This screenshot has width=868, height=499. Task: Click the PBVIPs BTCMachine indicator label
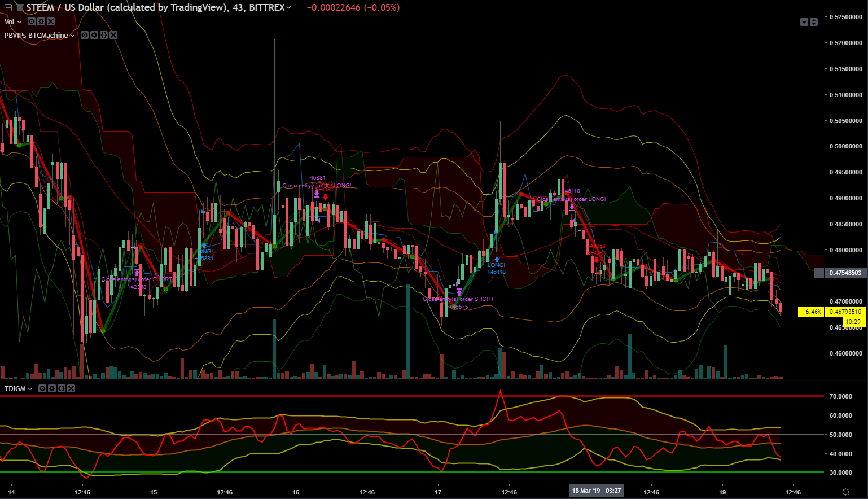(x=36, y=36)
